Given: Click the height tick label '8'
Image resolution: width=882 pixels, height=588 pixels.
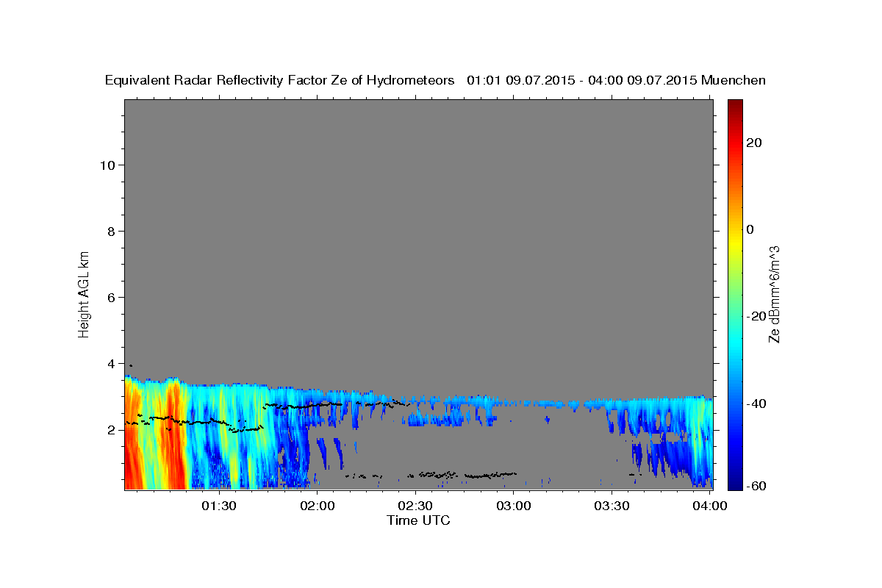Looking at the screenshot, I should coord(111,231).
